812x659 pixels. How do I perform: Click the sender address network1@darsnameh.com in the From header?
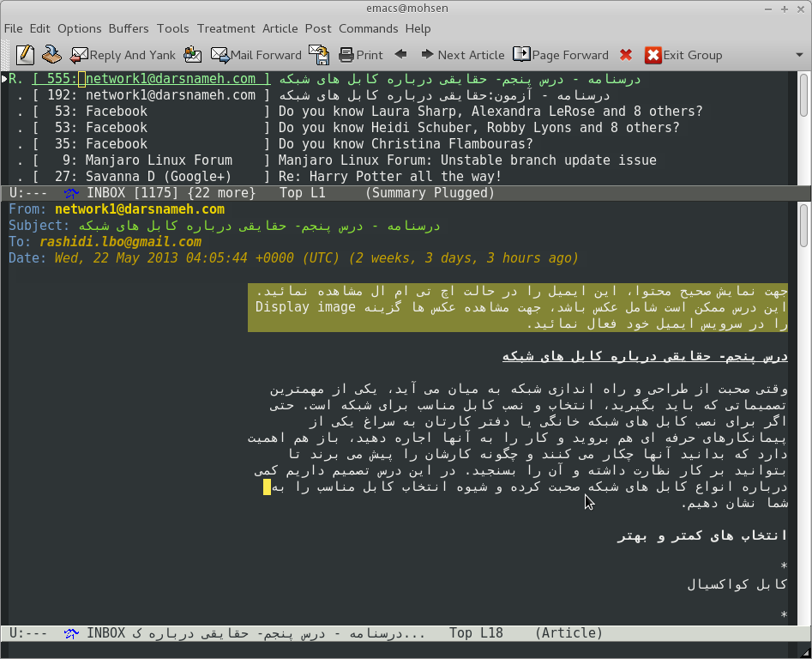(x=140, y=209)
